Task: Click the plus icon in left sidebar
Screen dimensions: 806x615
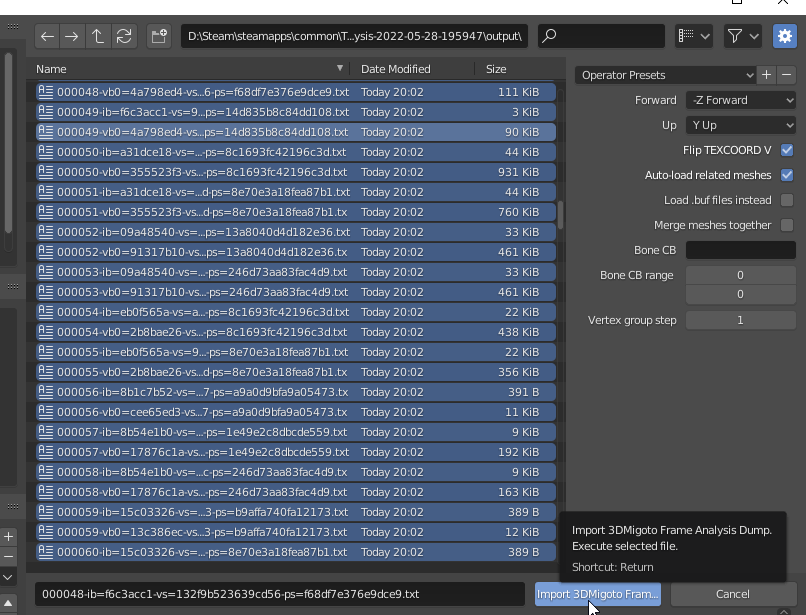Action: 8,537
